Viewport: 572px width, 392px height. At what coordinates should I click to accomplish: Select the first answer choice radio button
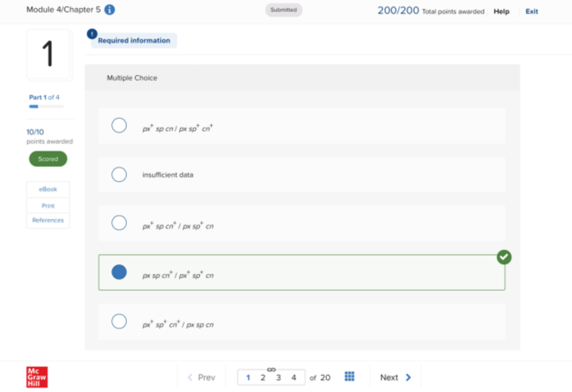coord(119,125)
